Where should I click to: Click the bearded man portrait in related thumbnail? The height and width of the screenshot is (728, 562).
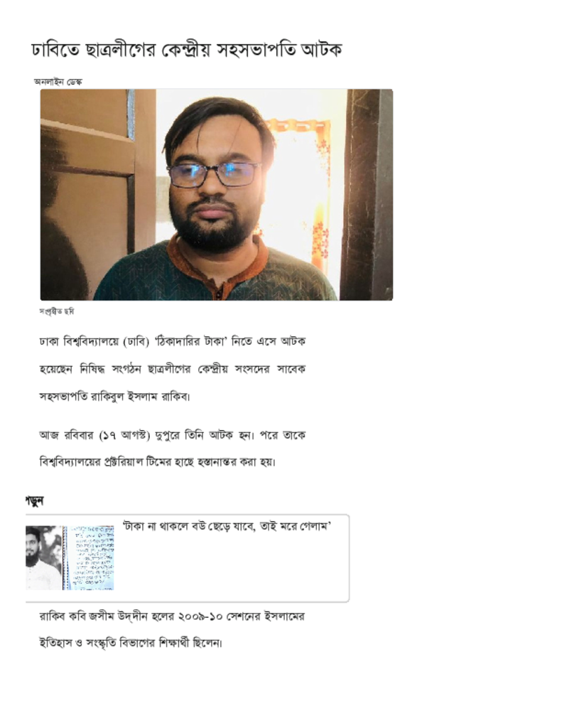(x=43, y=557)
